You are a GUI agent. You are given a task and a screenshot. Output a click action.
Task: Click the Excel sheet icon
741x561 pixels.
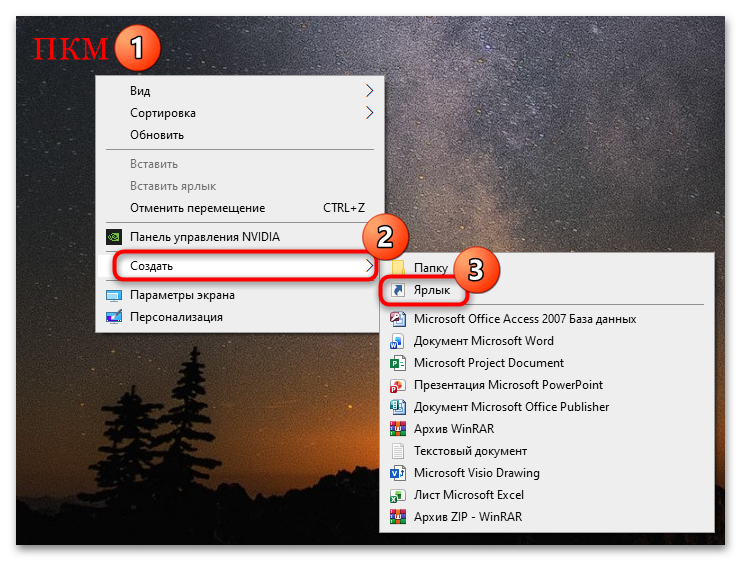click(398, 495)
